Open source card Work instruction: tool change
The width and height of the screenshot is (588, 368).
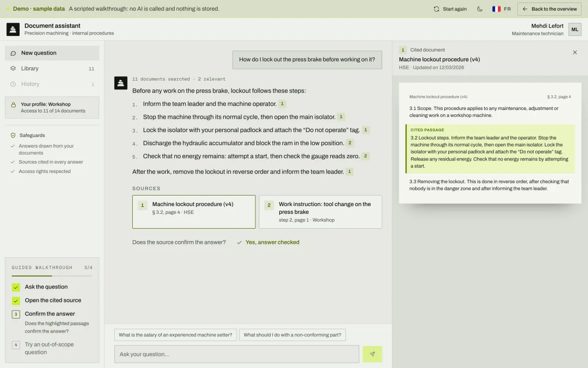tap(321, 212)
